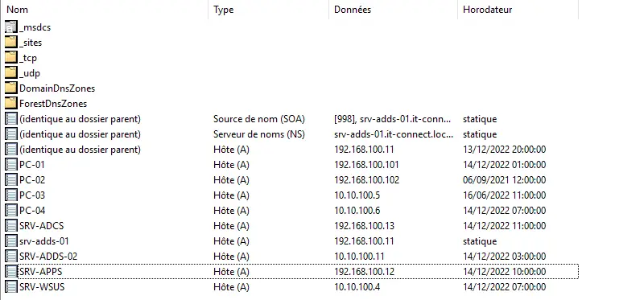This screenshot has height=300, width=644.
Task: Select the SRV-WSUS record name
Action: click(x=42, y=287)
